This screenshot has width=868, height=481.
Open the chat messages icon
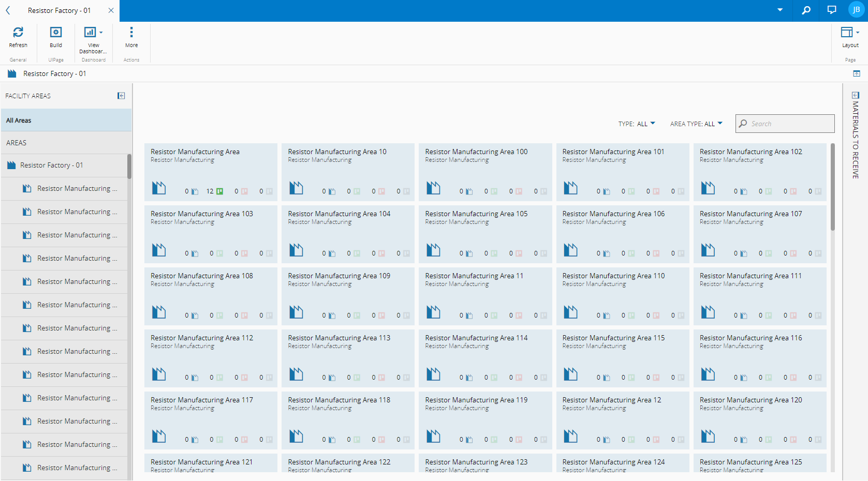(832, 10)
